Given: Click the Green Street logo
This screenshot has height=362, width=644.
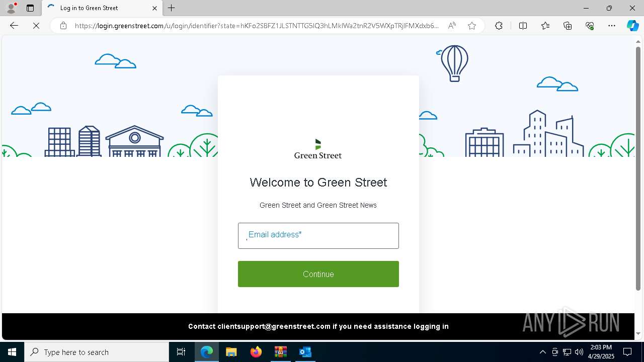Looking at the screenshot, I should (x=318, y=149).
